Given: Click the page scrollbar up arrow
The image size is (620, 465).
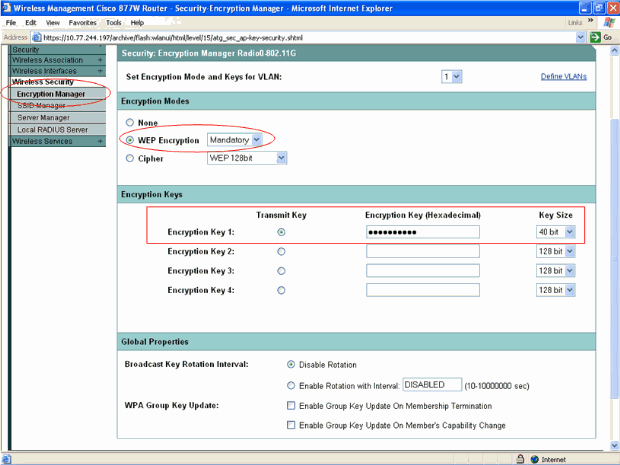Looking at the screenshot, I should 614,50.
